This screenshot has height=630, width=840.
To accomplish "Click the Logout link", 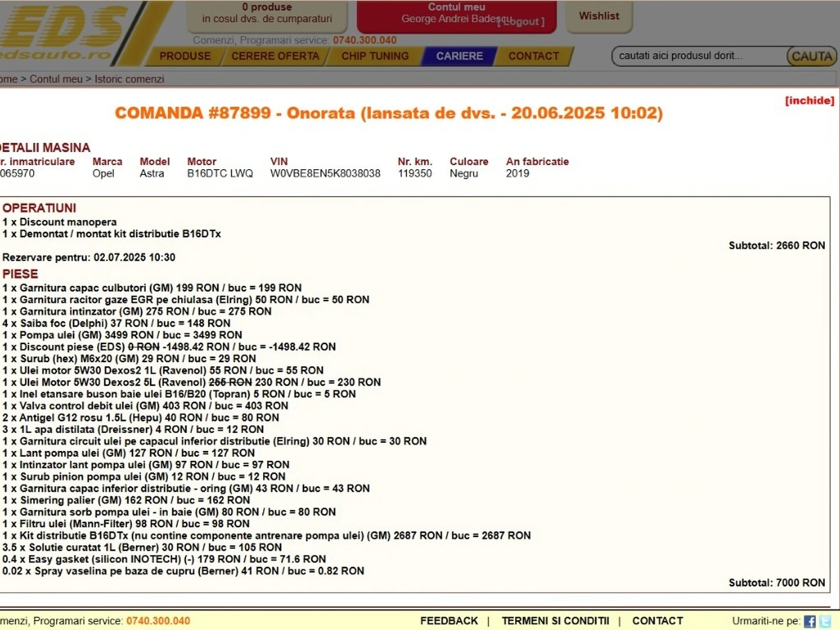I will point(521,22).
